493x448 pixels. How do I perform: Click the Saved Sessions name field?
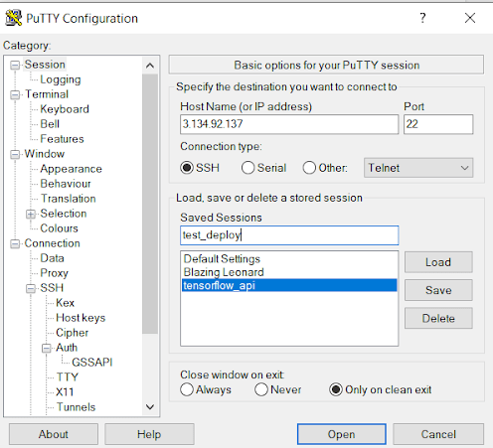289,235
